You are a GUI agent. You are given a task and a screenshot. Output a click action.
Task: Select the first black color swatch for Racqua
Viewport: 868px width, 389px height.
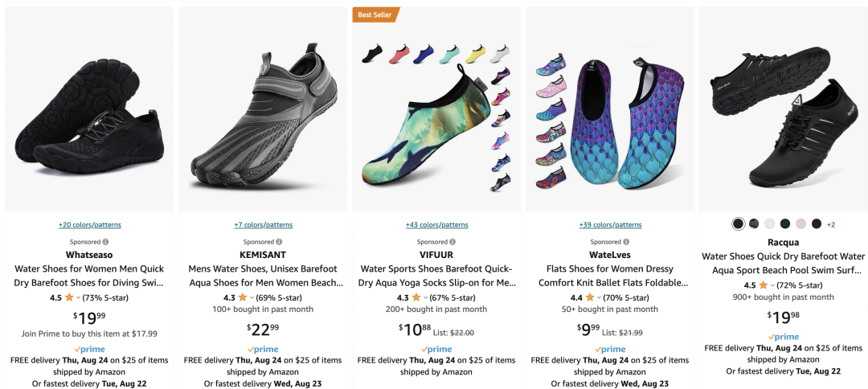[x=738, y=224]
